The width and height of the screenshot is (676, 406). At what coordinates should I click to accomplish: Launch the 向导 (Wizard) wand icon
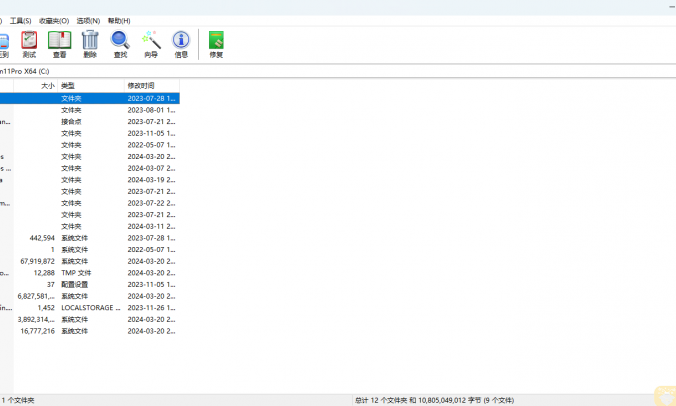coord(151,44)
